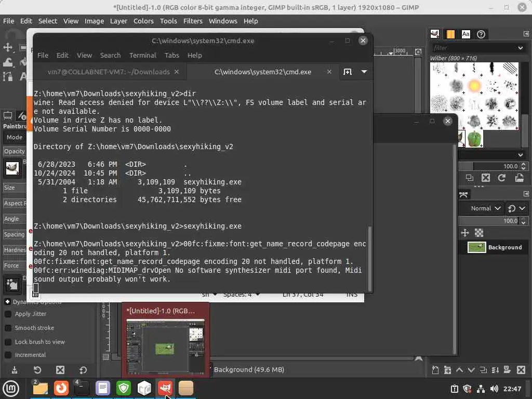Select the Background layer

click(494, 247)
